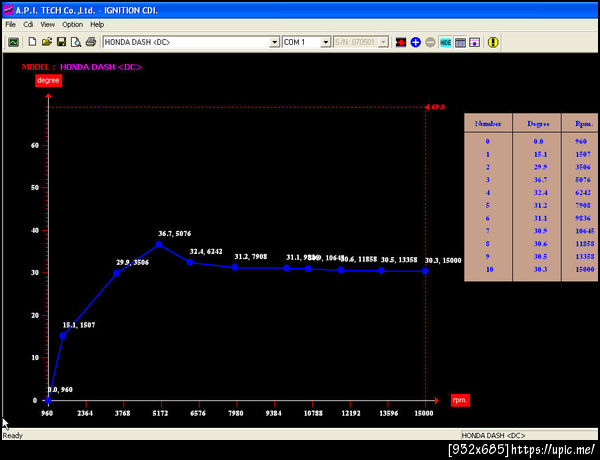
Task: Click the 0.0 degree cell in row 0
Action: point(538,141)
